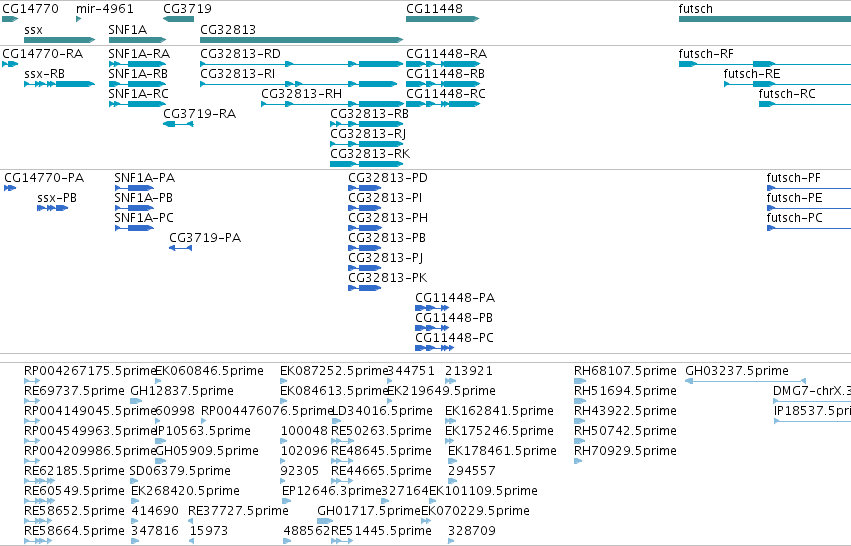Select EST EK178461.5prime
851x546 pixels.
tap(503, 451)
